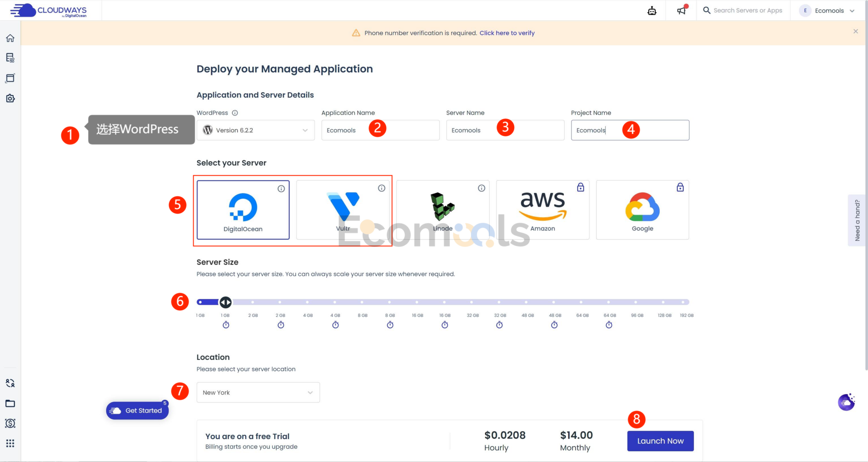Click the server size slider handle
The width and height of the screenshot is (868, 462).
coord(226,302)
